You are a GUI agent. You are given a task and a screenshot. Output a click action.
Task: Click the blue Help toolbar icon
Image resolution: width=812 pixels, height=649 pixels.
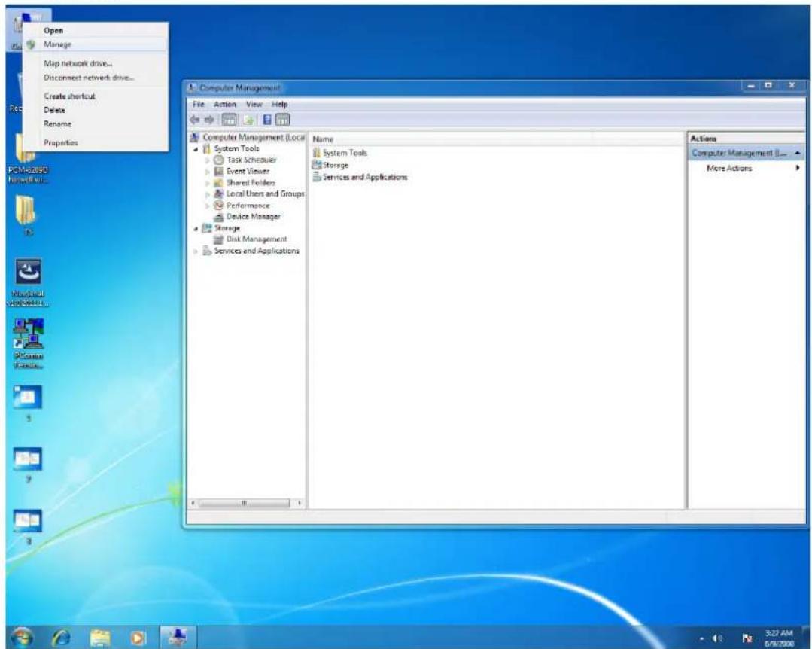267,120
